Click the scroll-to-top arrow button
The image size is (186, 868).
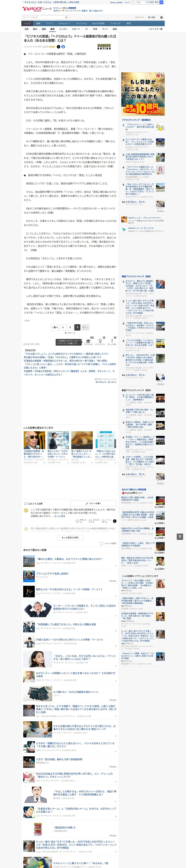(180, 536)
